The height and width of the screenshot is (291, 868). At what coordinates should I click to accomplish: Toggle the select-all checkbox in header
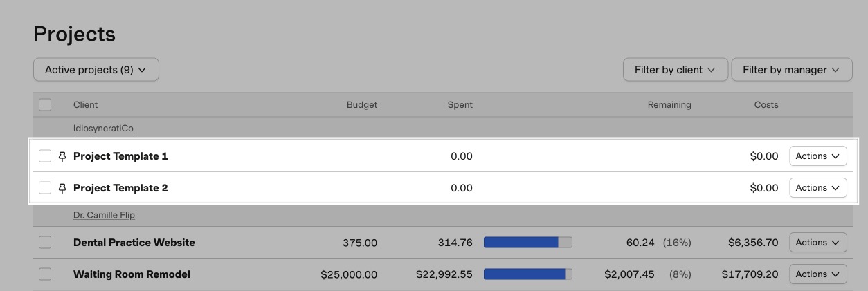(45, 105)
